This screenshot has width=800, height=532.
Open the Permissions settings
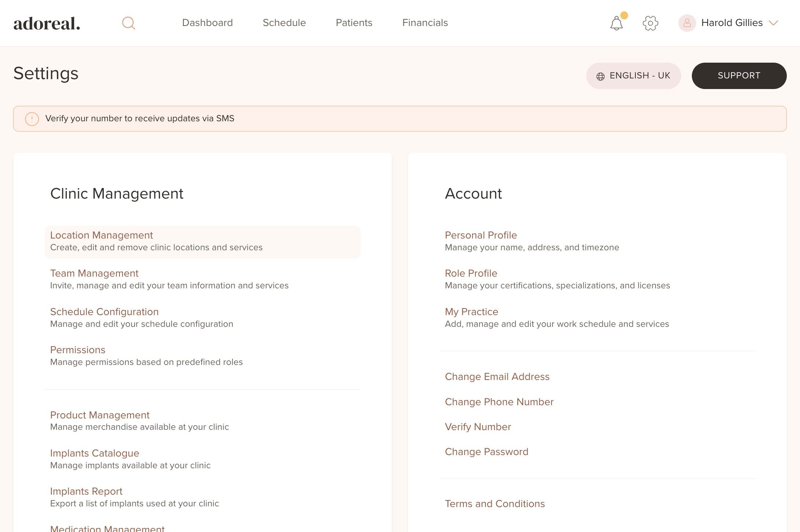coord(78,350)
